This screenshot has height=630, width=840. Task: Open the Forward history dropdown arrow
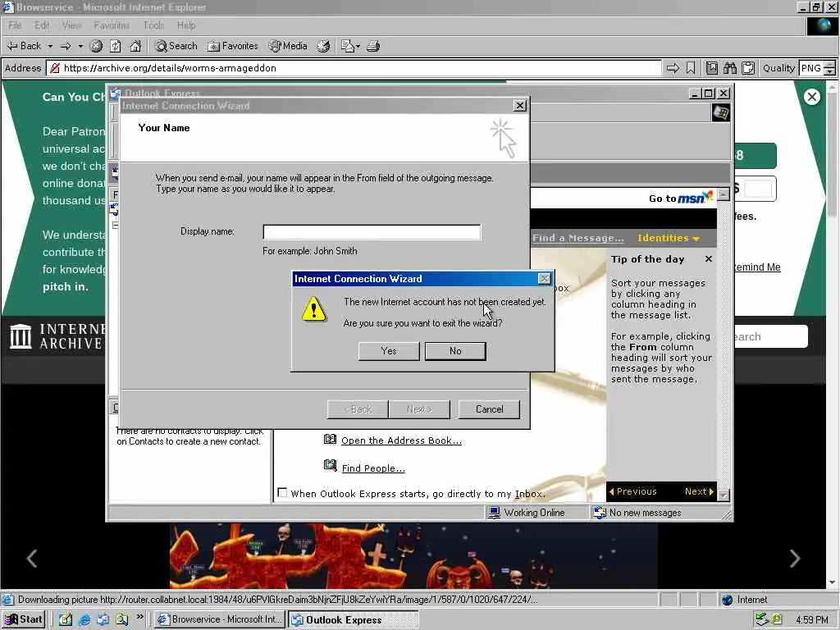click(80, 46)
